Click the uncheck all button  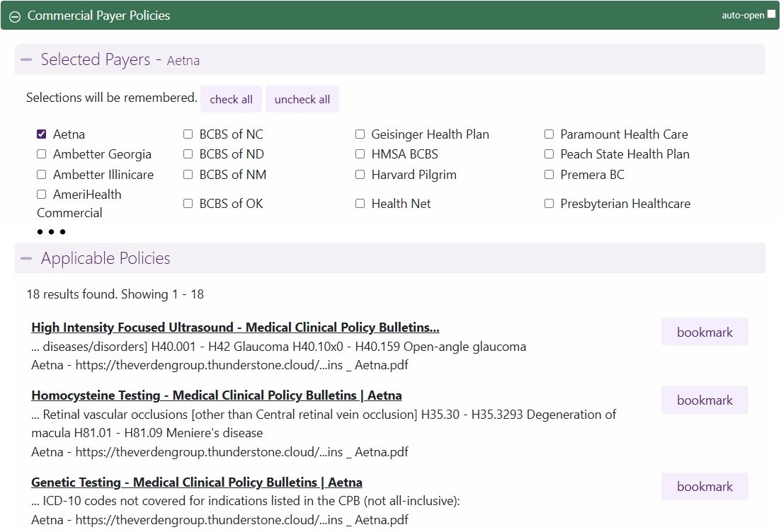(302, 99)
